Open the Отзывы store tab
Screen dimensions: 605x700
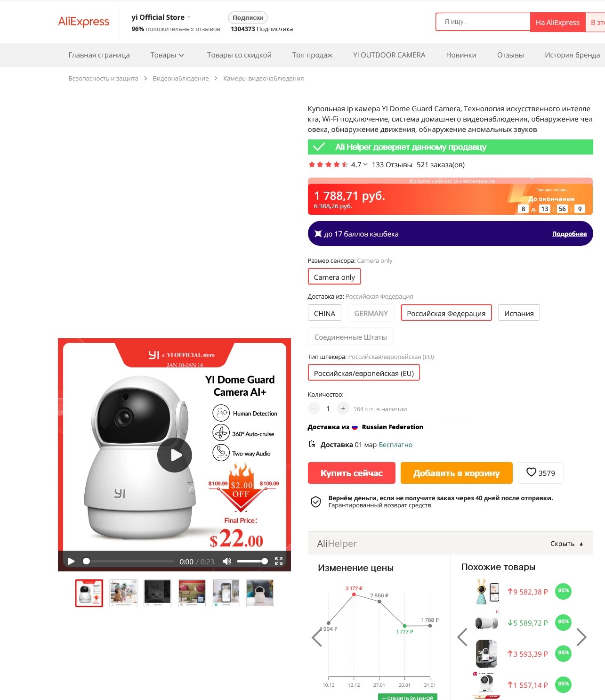(510, 55)
